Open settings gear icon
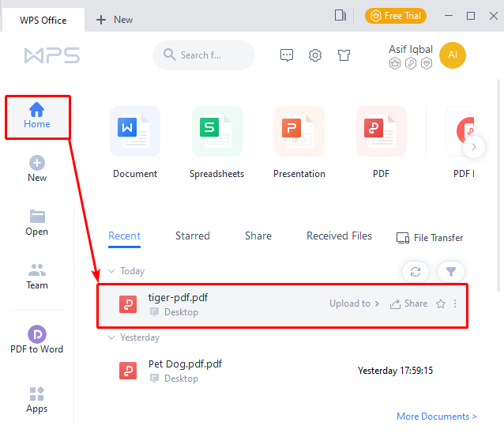 [315, 55]
